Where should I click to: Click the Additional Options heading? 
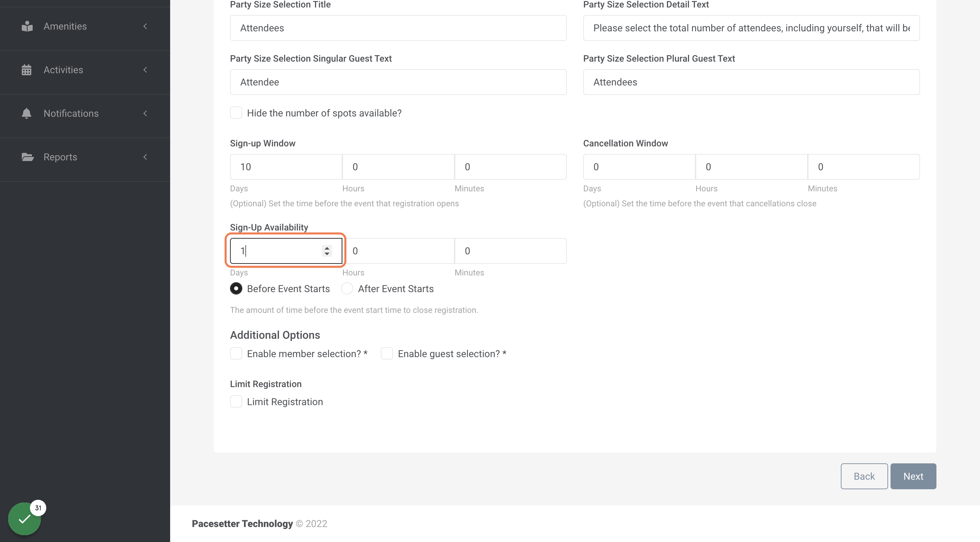(275, 335)
